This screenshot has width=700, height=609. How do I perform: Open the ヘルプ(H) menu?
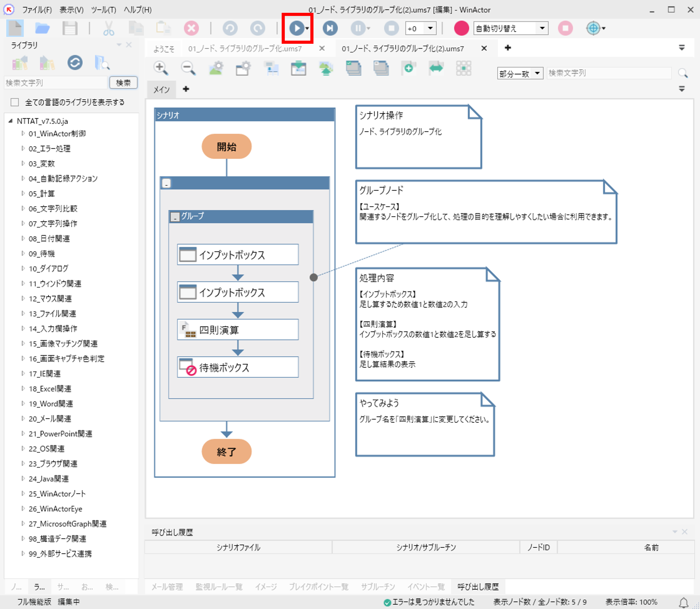(137, 9)
